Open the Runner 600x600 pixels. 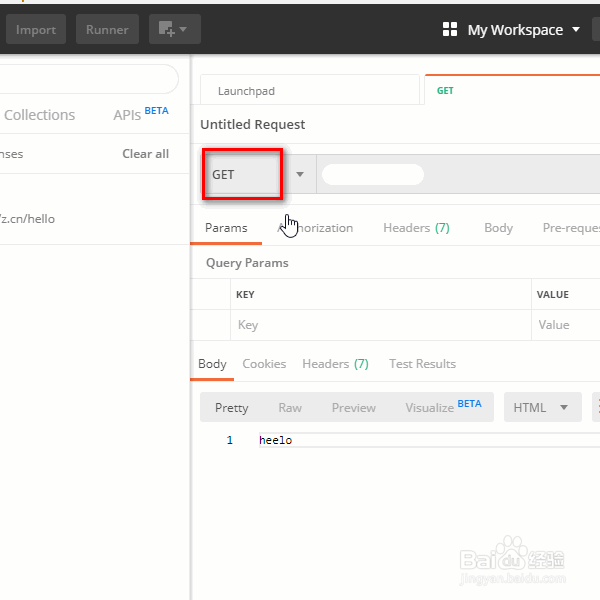107,29
